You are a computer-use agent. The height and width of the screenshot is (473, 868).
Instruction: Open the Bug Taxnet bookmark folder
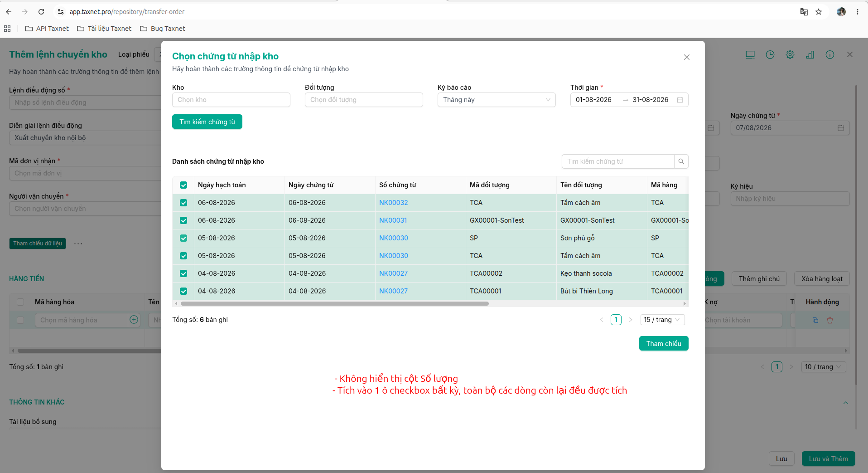(x=163, y=29)
